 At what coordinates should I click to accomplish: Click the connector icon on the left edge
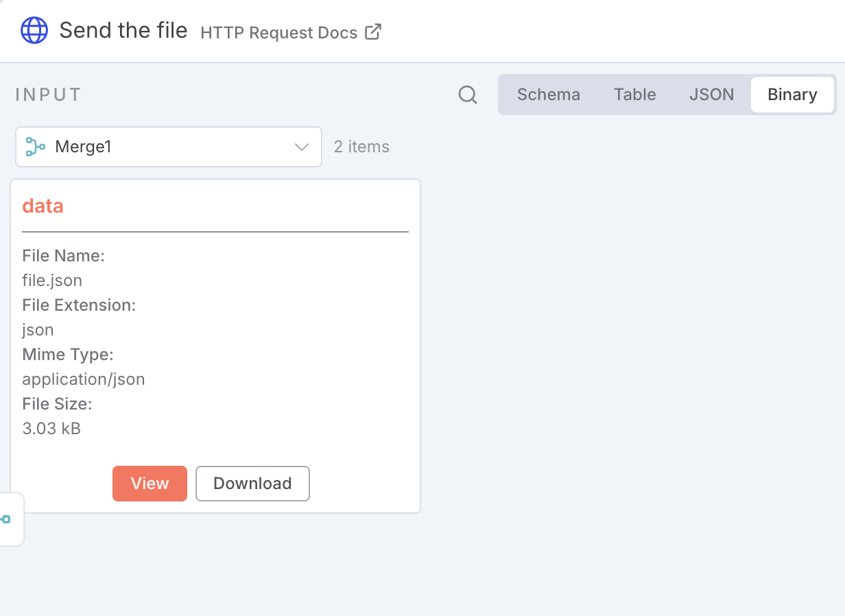pos(6,519)
